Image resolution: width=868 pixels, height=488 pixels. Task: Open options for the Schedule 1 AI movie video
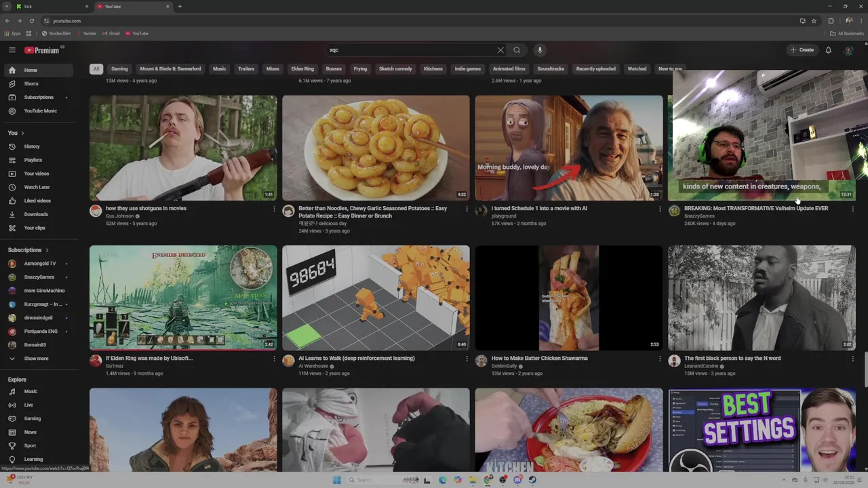(x=660, y=209)
